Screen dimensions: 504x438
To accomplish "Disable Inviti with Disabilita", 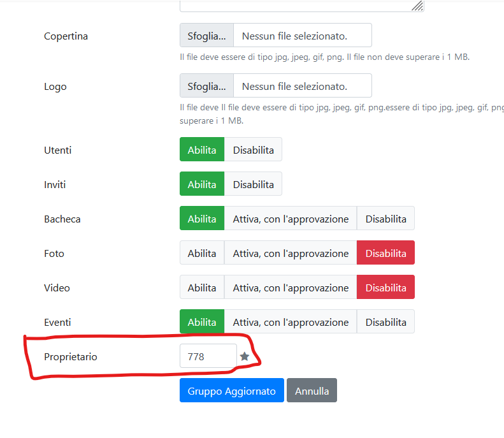I will pos(254,184).
